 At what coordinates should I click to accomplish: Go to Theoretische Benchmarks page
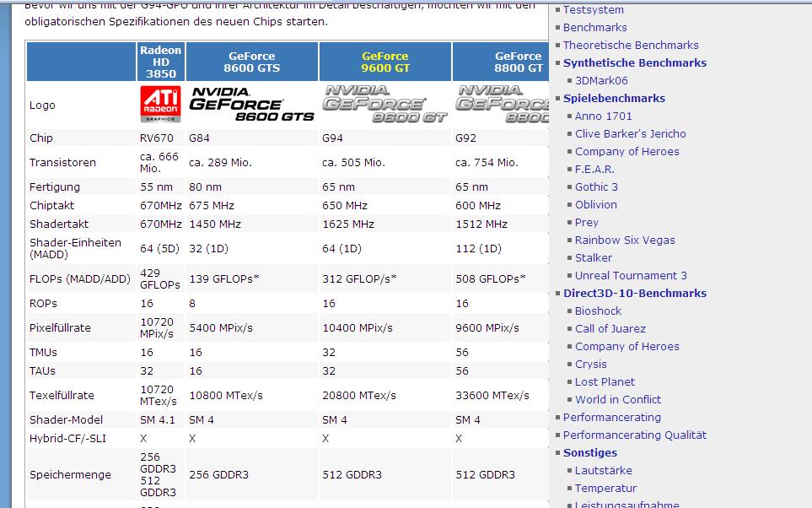(630, 45)
